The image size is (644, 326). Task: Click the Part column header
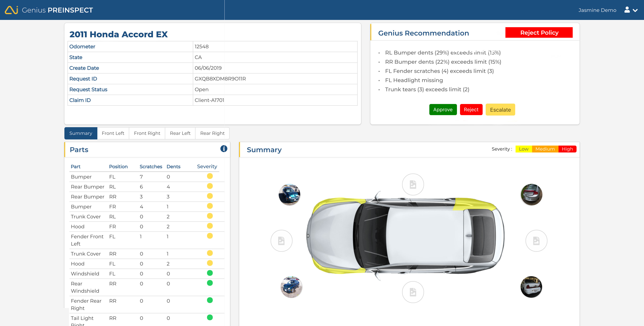tap(76, 167)
